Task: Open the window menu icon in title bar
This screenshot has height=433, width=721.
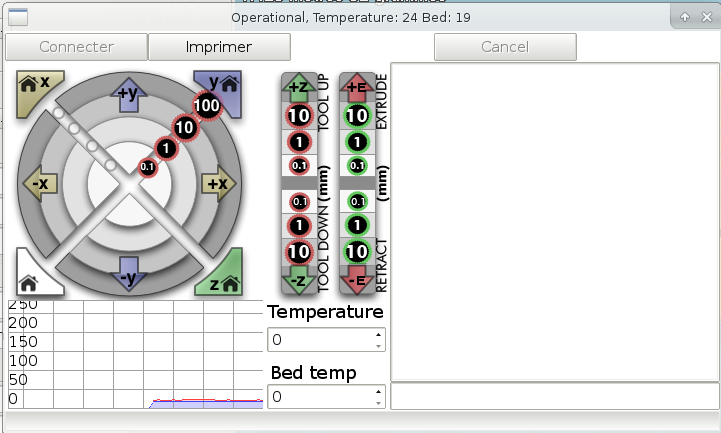Action: click(18, 17)
